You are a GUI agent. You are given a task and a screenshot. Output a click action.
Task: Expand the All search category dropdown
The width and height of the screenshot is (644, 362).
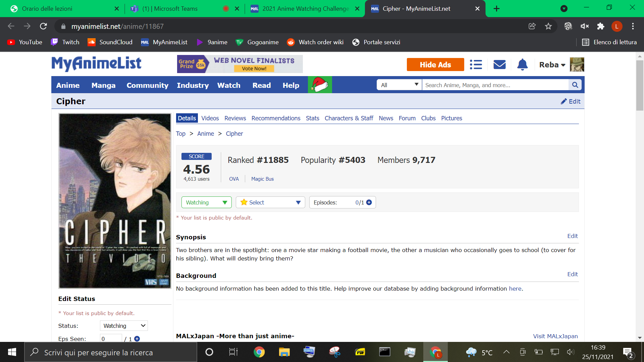(x=399, y=85)
